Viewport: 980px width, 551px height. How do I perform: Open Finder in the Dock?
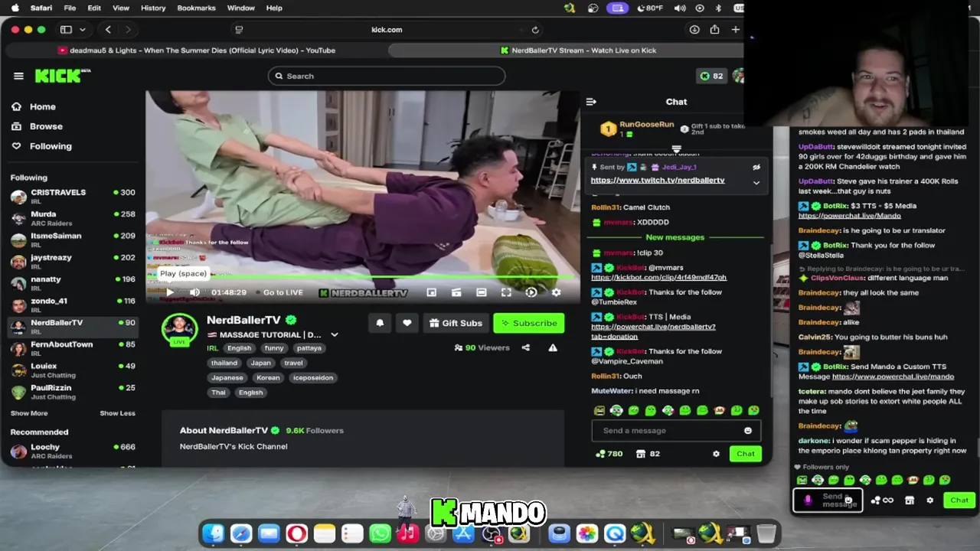pos(214,533)
